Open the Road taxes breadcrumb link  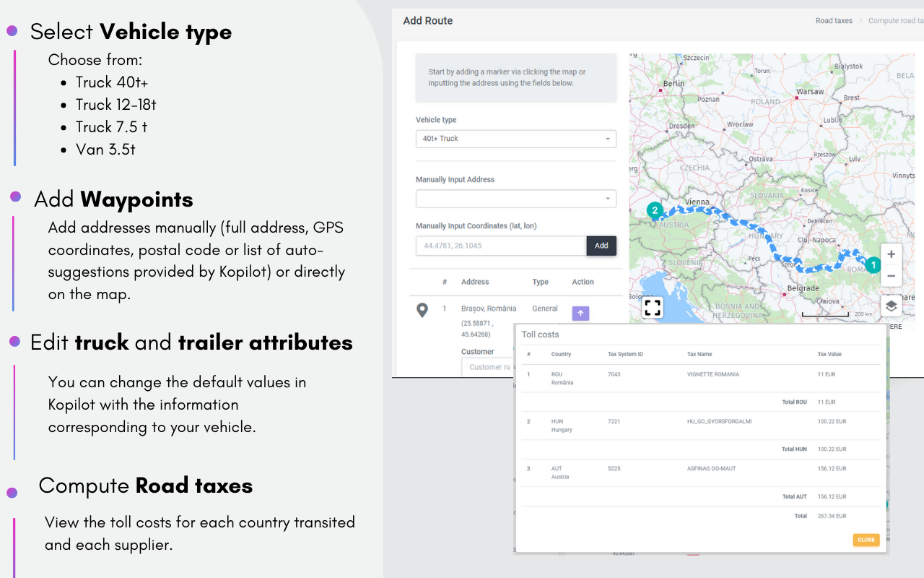(x=834, y=21)
